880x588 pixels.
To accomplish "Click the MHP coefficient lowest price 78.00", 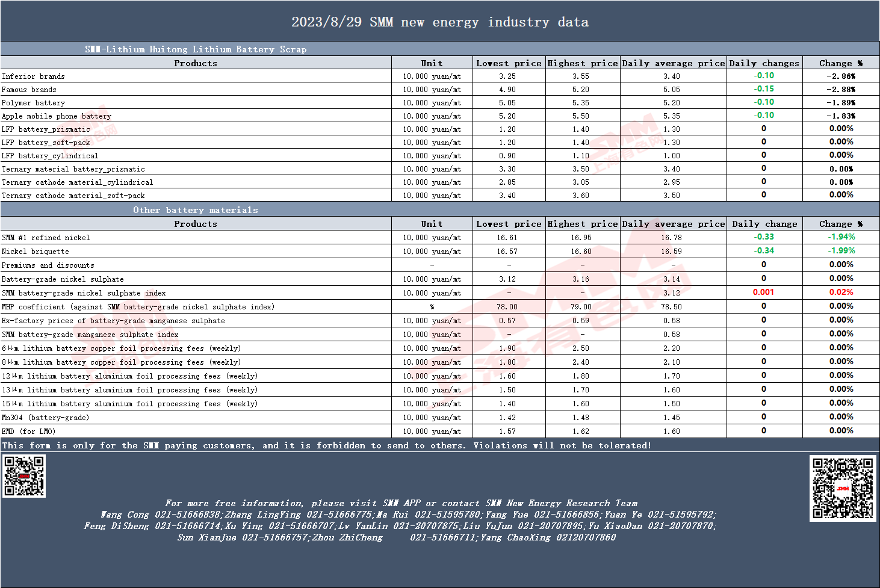I will 507,307.
